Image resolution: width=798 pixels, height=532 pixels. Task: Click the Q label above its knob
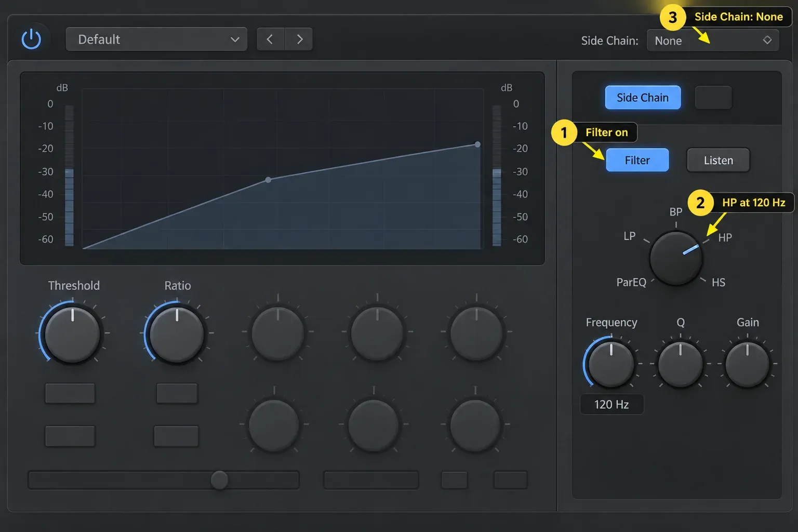pyautogui.click(x=681, y=323)
